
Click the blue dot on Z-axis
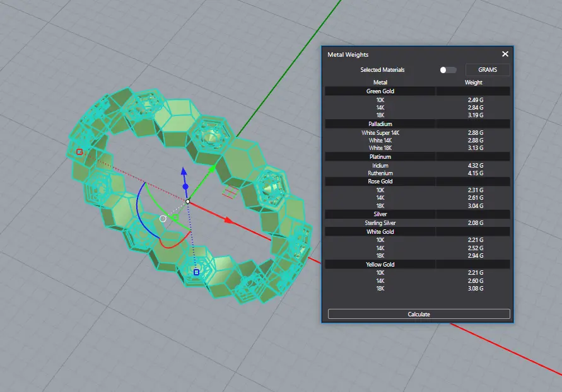click(x=185, y=187)
